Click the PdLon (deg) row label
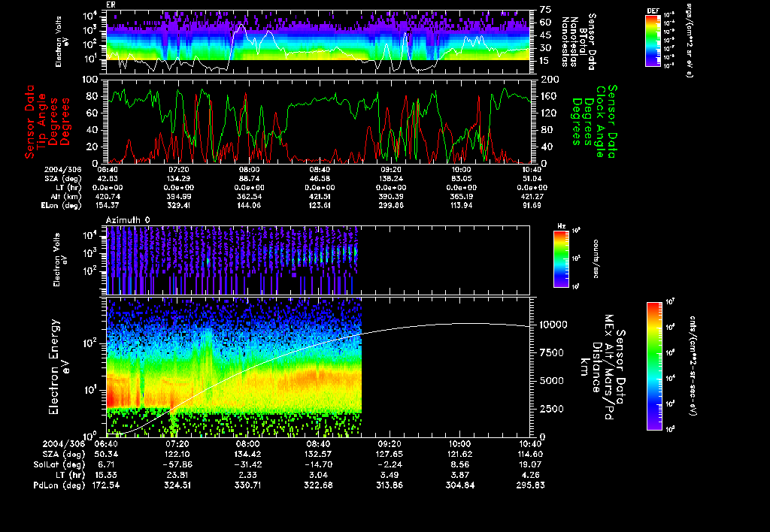770x532 pixels. pos(59,485)
